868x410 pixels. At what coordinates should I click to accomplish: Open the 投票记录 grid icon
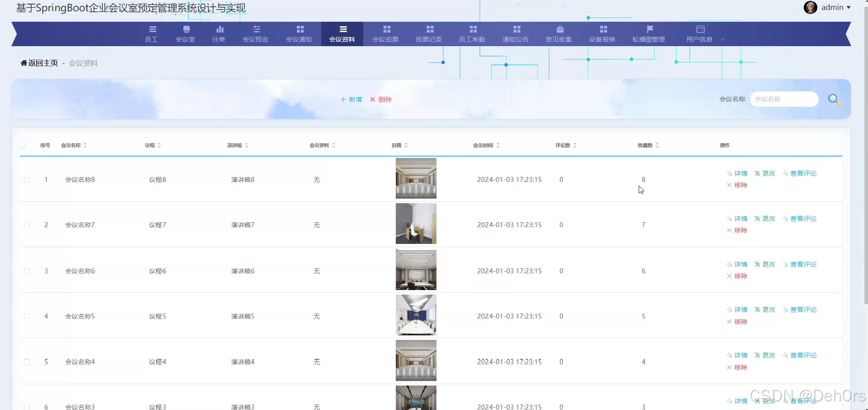[x=430, y=29]
